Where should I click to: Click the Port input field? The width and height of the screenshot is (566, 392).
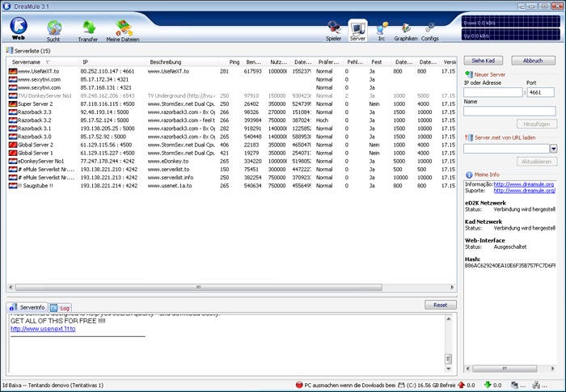541,92
